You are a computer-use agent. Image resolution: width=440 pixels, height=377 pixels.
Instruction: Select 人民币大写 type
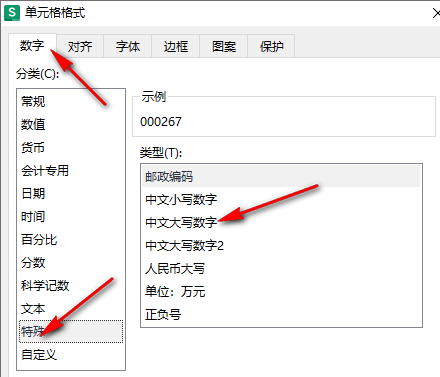[281, 268]
